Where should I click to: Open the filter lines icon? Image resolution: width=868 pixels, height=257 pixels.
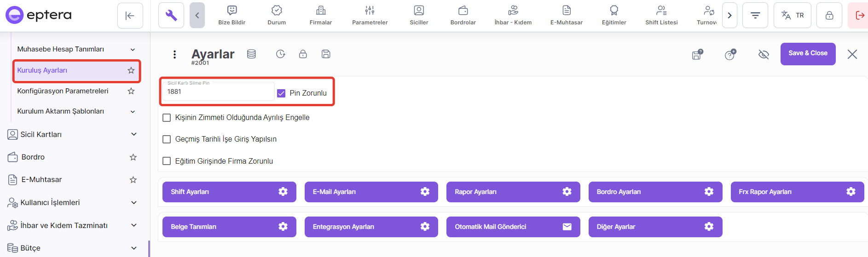point(755,16)
